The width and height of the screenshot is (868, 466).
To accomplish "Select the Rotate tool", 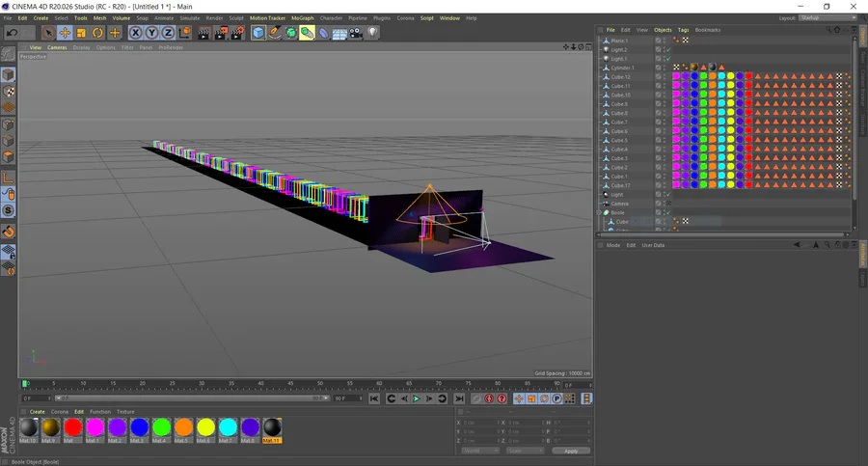I will point(97,33).
